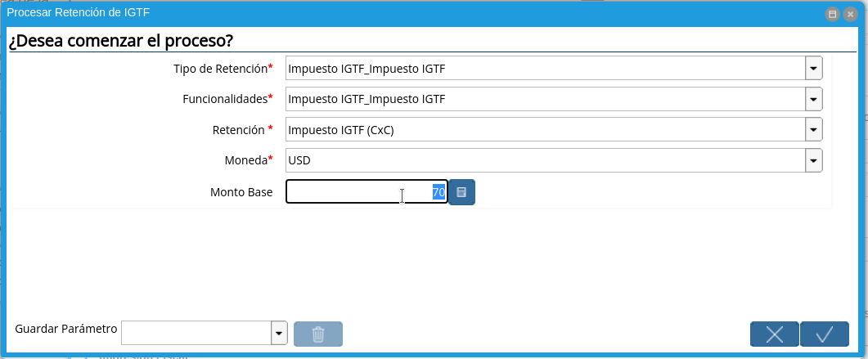Open the Funcionalidades dropdown arrow
Image resolution: width=868 pixels, height=359 pixels.
pyautogui.click(x=813, y=100)
